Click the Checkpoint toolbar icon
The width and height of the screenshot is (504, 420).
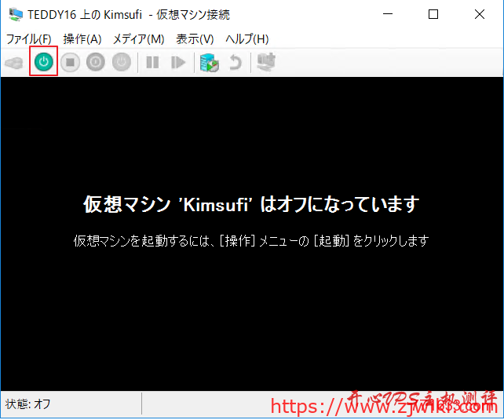pyautogui.click(x=210, y=62)
